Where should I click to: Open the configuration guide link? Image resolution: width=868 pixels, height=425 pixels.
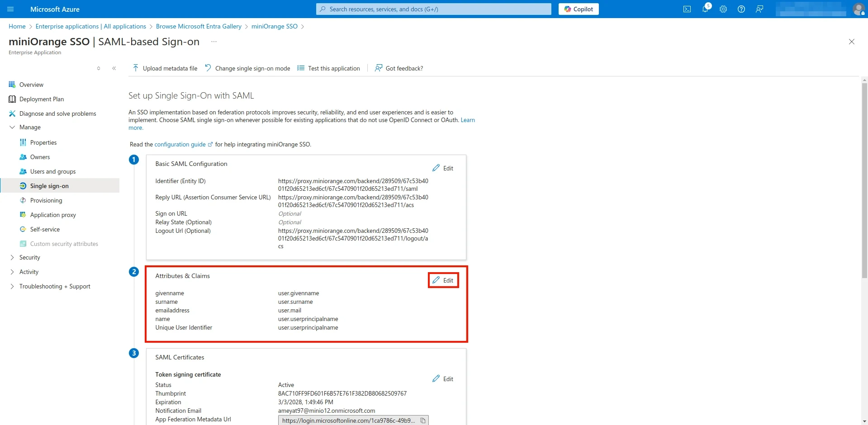[179, 144]
